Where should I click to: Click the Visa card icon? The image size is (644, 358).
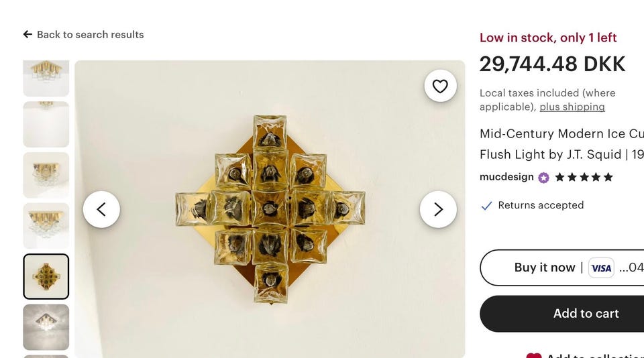pos(601,268)
